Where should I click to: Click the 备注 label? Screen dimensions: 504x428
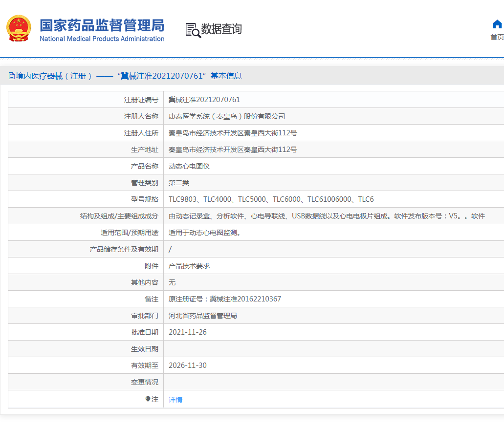point(152,299)
